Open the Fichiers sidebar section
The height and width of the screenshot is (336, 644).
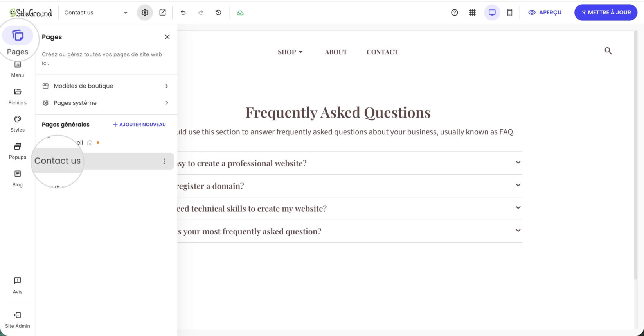tap(18, 97)
